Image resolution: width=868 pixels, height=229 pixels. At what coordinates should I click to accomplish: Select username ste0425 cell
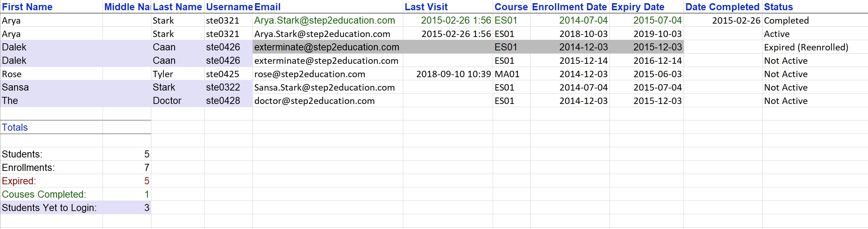click(223, 74)
